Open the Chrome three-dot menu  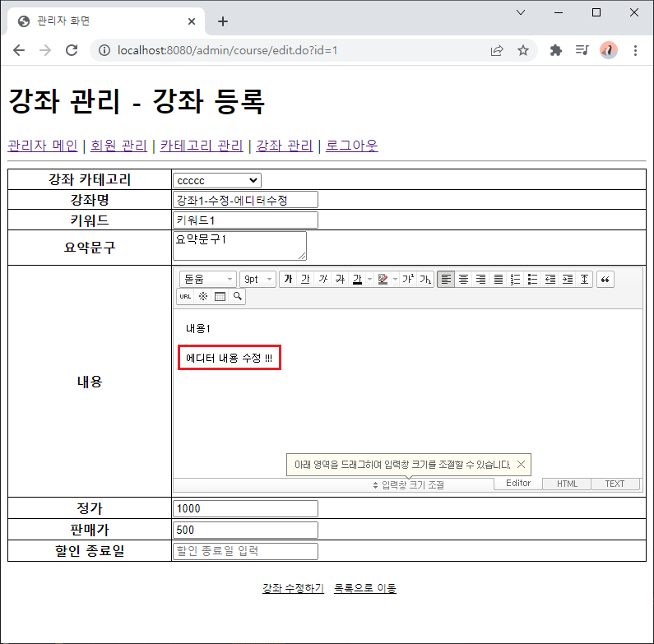coord(635,50)
